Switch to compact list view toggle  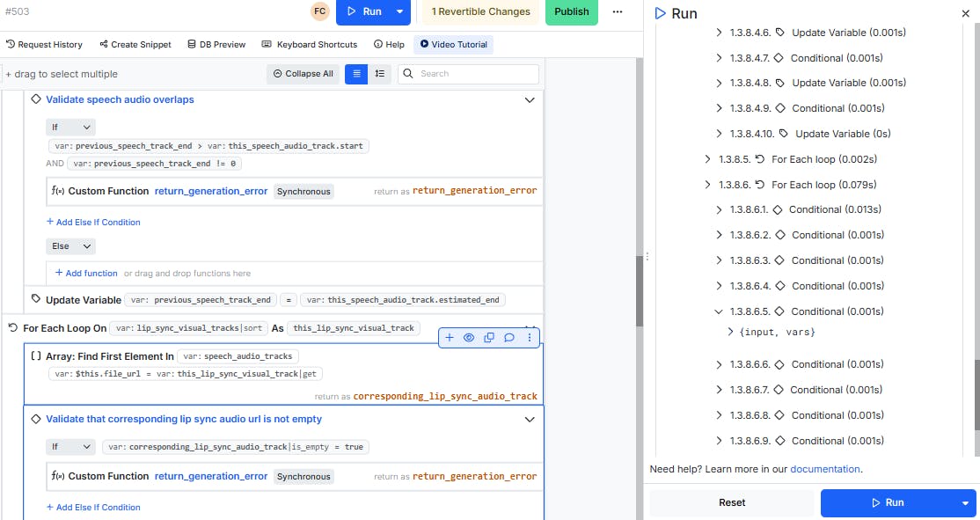click(356, 74)
